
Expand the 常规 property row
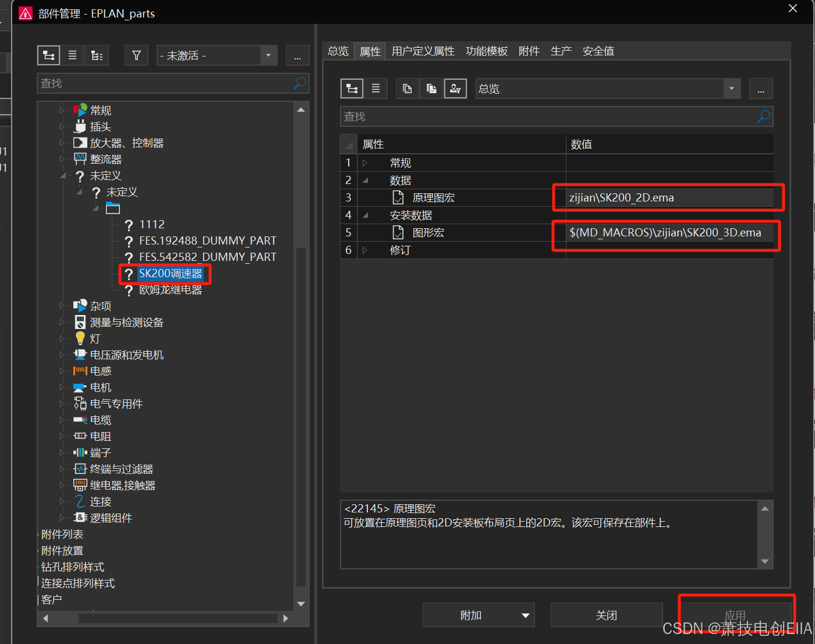(x=365, y=163)
